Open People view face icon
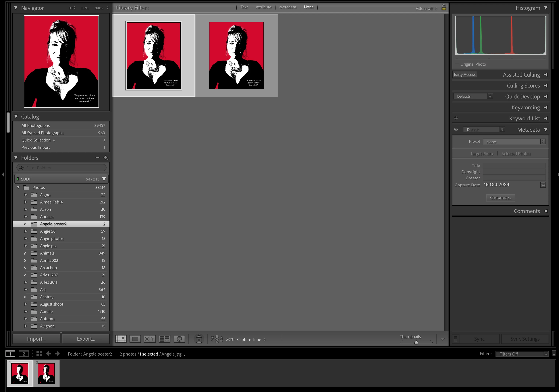Viewport: 559px width, 392px height. (179, 339)
